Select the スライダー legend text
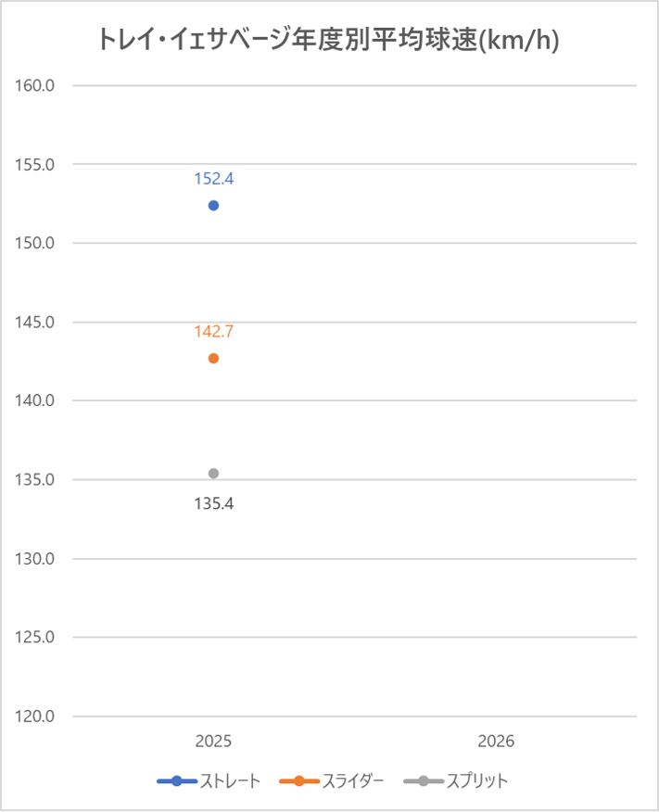 click(352, 780)
